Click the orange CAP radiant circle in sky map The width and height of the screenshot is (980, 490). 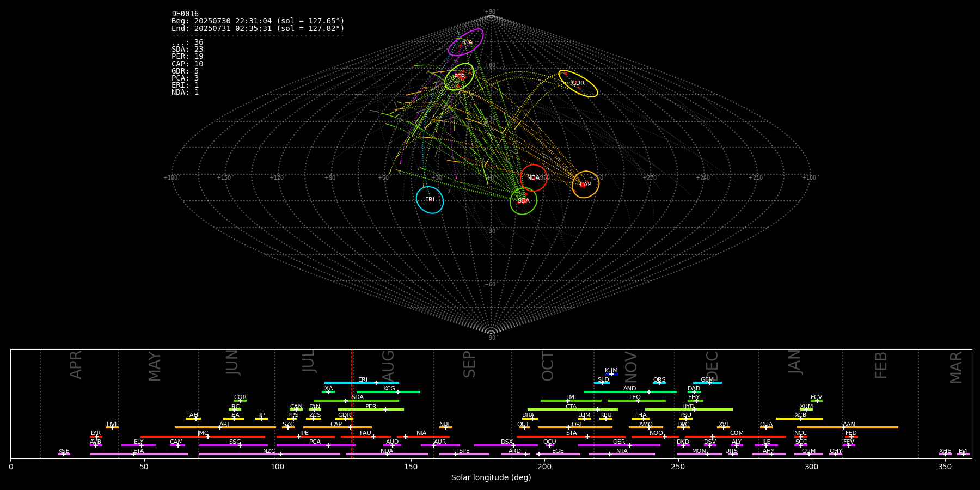(585, 185)
